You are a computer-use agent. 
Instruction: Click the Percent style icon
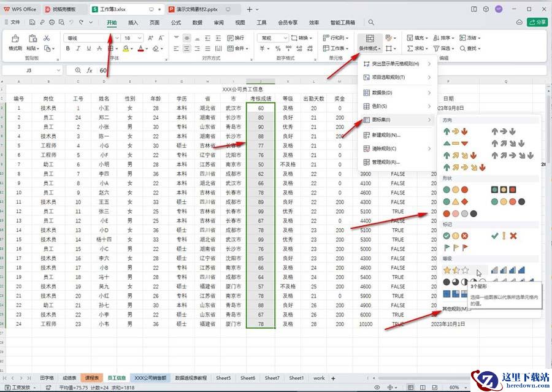tap(278, 48)
